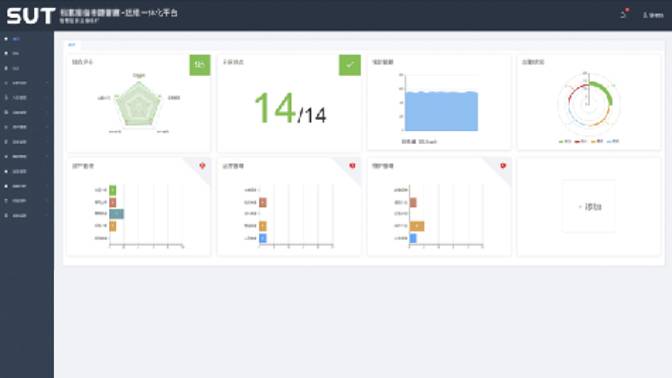Toggle the blue legend item under the ring chart
The height and width of the screenshot is (378, 672).
pos(613,141)
